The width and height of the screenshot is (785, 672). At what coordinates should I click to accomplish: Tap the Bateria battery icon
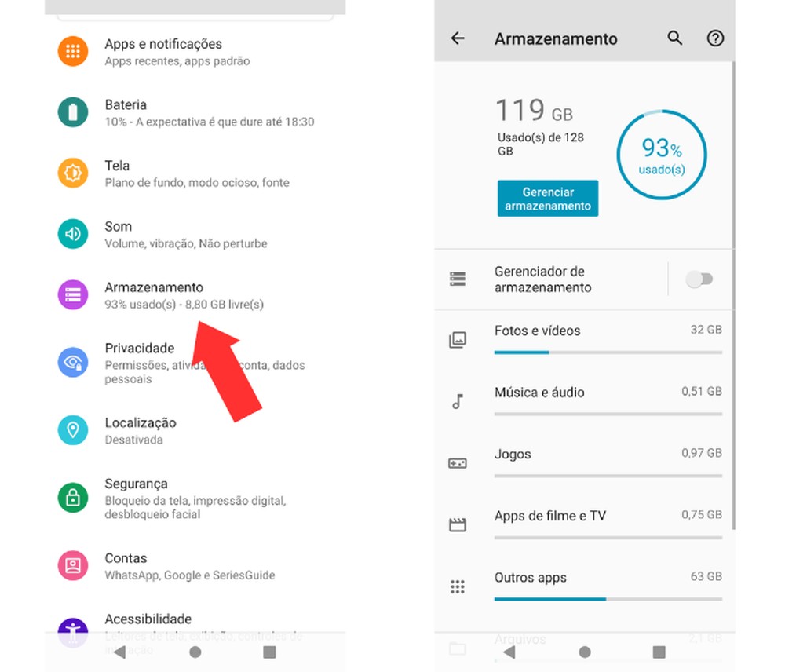[73, 112]
